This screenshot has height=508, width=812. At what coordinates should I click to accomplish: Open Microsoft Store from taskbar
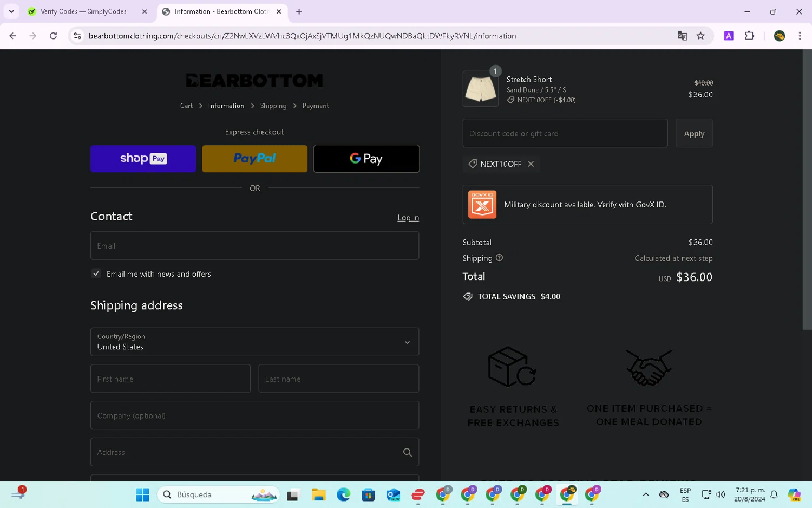(368, 494)
